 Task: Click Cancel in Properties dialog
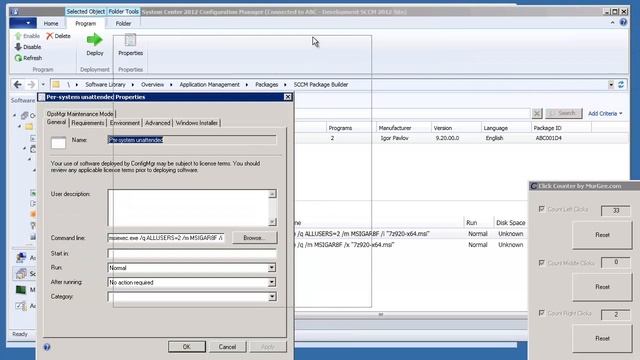click(227, 347)
